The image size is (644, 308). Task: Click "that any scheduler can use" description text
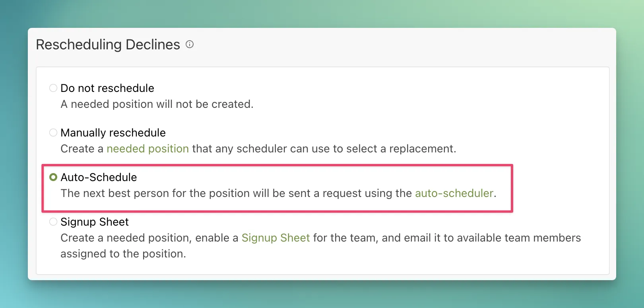[260, 149]
